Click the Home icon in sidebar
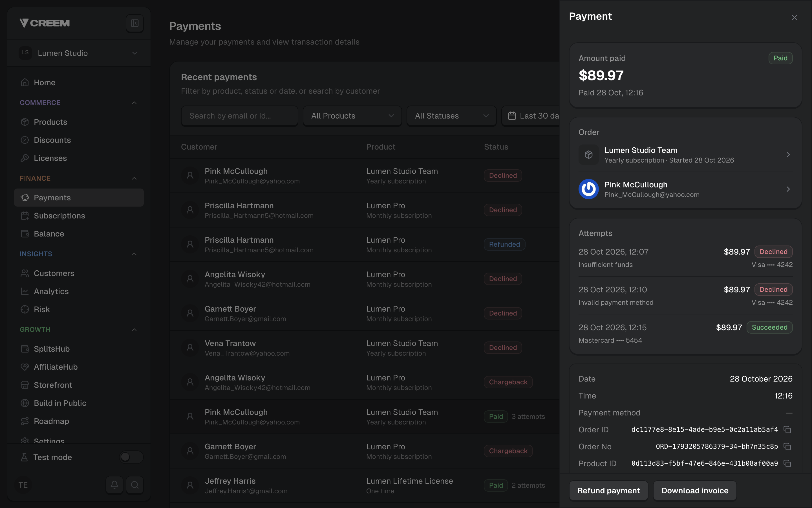Image resolution: width=812 pixels, height=508 pixels. 25,82
